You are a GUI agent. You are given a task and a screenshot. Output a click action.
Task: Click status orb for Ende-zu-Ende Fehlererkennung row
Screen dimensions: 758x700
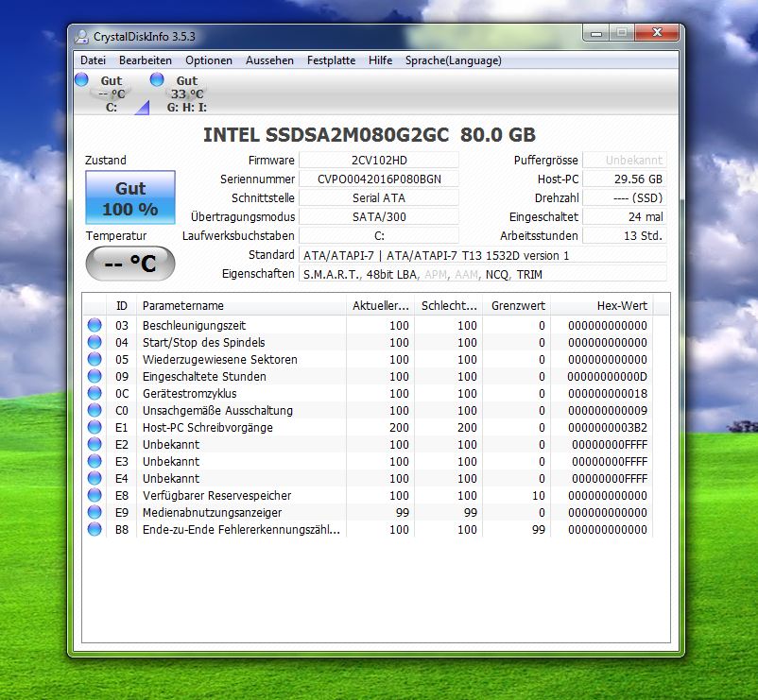[x=95, y=529]
